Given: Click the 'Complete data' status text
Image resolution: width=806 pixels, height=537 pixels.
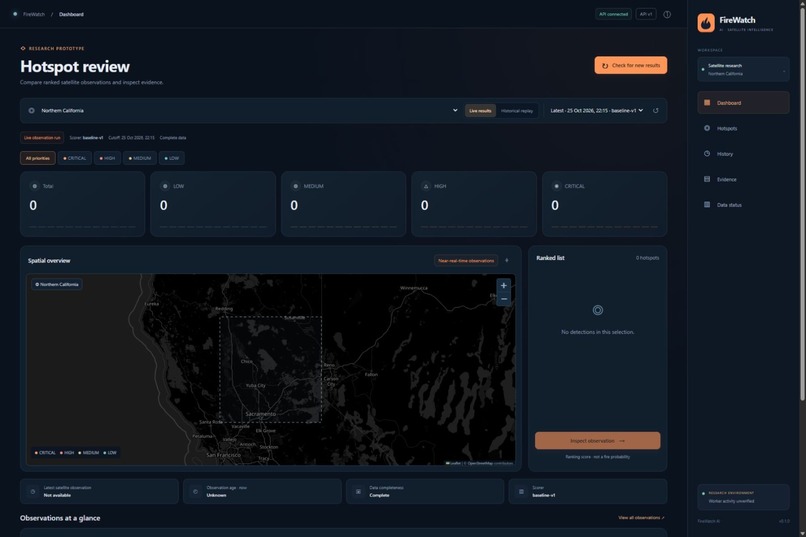Looking at the screenshot, I should [x=173, y=138].
